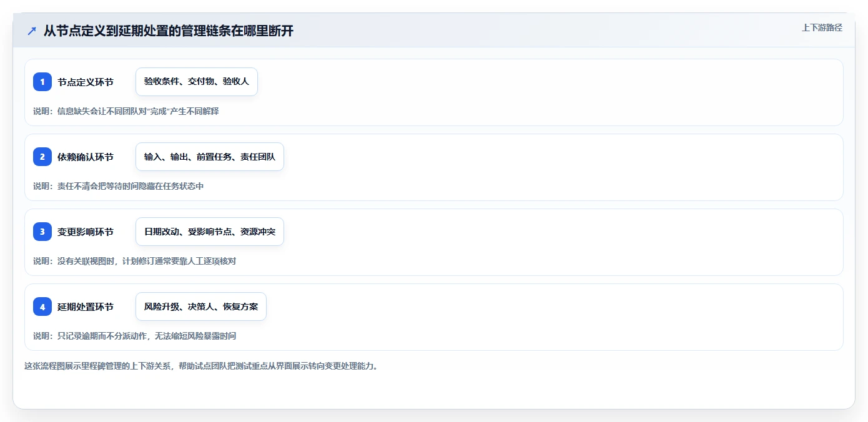This screenshot has width=868, height=422.
Task: Click the heading 从节点定义到延期处置的管理链条在哪里断开
Action: pyautogui.click(x=169, y=31)
